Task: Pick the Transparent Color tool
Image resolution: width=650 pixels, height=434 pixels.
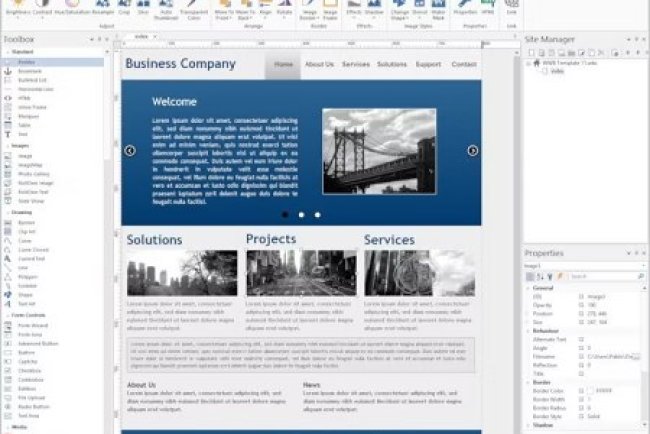Action: pyautogui.click(x=194, y=9)
